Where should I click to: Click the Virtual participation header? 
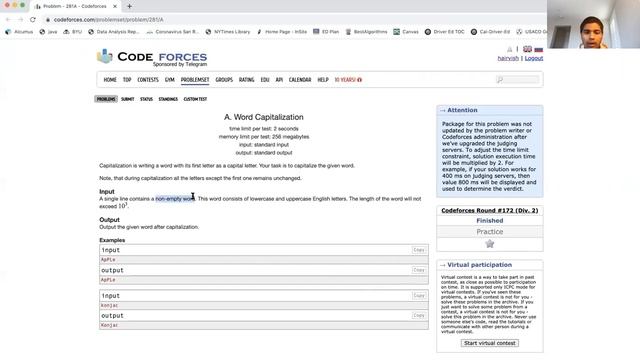pos(479,265)
